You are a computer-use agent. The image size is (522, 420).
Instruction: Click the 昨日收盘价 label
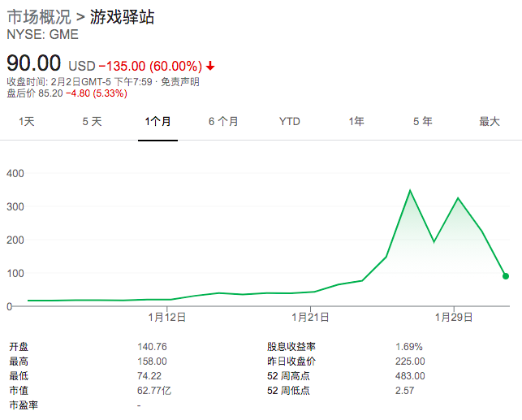coord(291,362)
